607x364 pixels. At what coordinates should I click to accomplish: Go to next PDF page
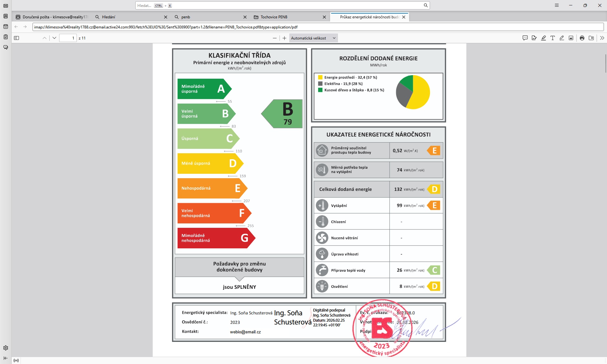[x=54, y=38]
